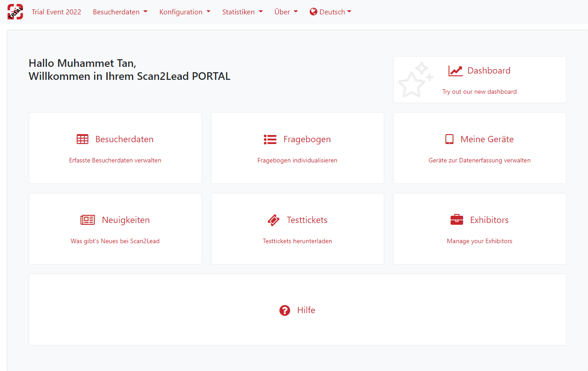Click the Testtickets ticket icon
This screenshot has height=371, width=588.
(273, 220)
